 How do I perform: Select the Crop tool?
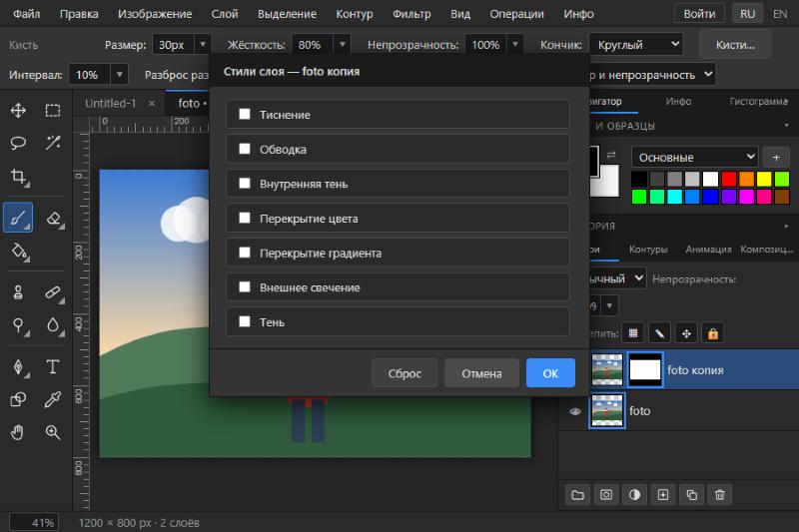click(18, 177)
